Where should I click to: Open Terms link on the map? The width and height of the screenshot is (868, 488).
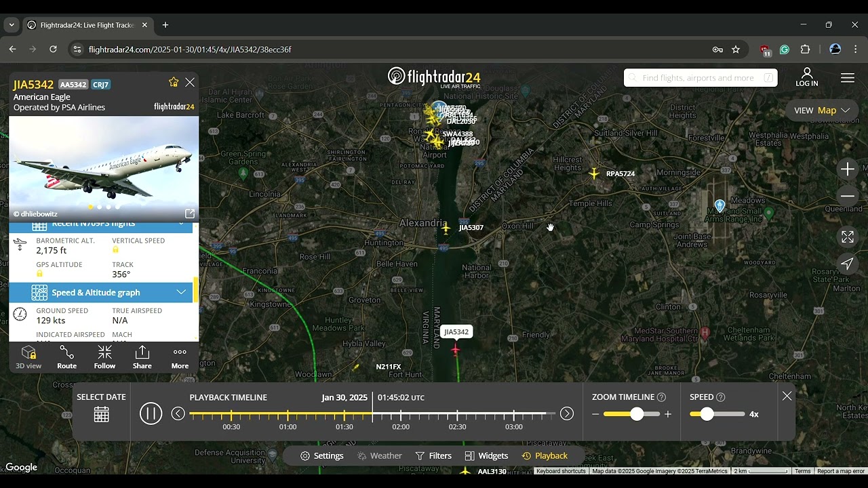click(802, 471)
